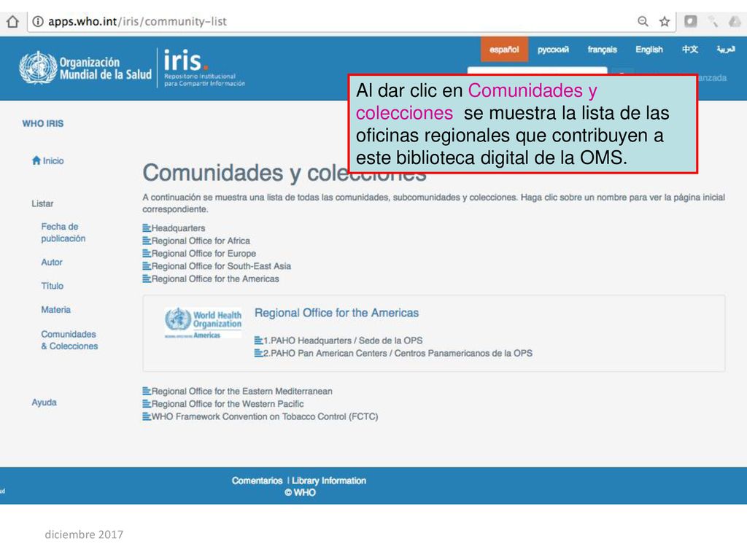747x560 pixels.
Task: Click the WHO emblem logo in header
Action: [x=38, y=68]
